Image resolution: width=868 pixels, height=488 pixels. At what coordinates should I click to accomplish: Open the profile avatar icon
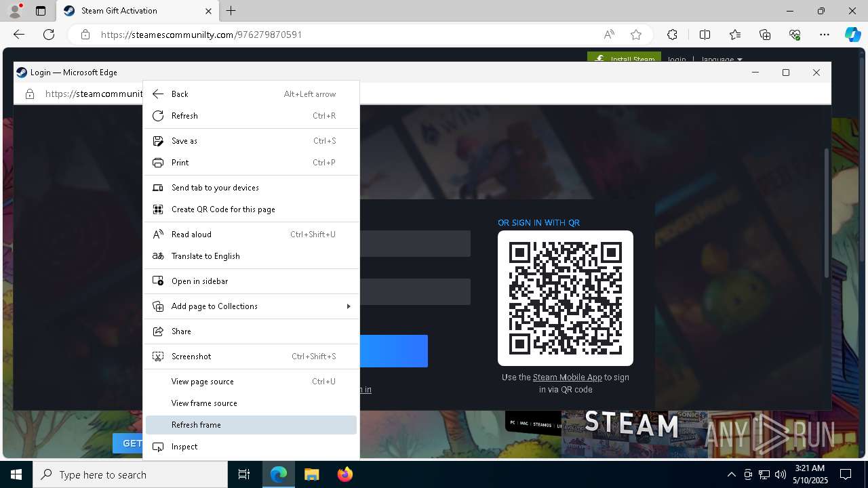tap(15, 11)
